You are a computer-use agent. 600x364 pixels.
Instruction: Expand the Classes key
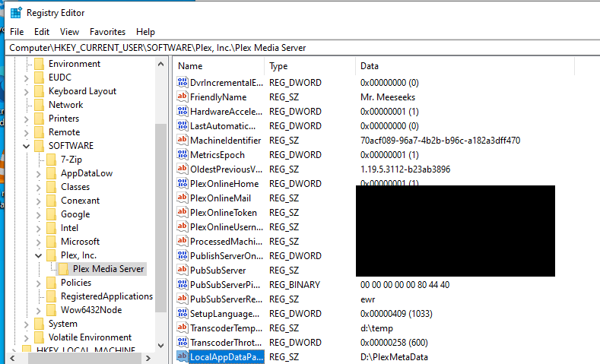click(x=38, y=188)
